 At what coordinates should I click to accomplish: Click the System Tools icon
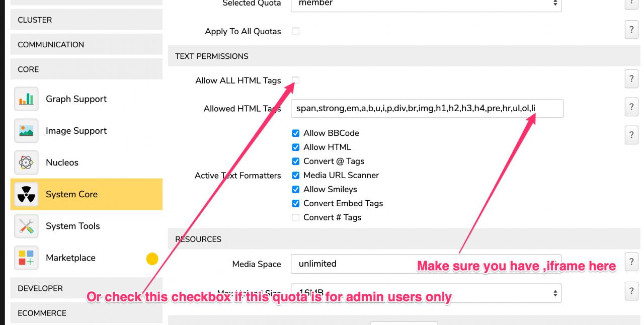26,226
